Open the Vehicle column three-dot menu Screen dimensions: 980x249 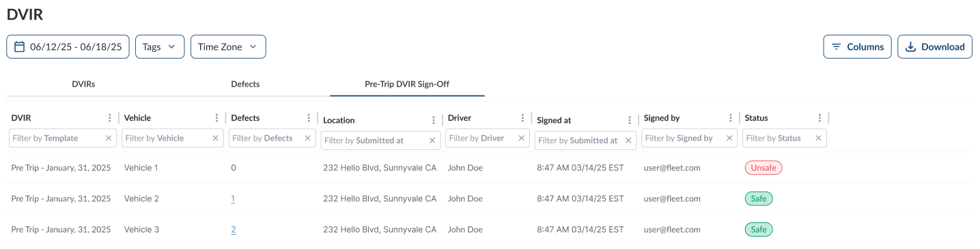pyautogui.click(x=217, y=118)
